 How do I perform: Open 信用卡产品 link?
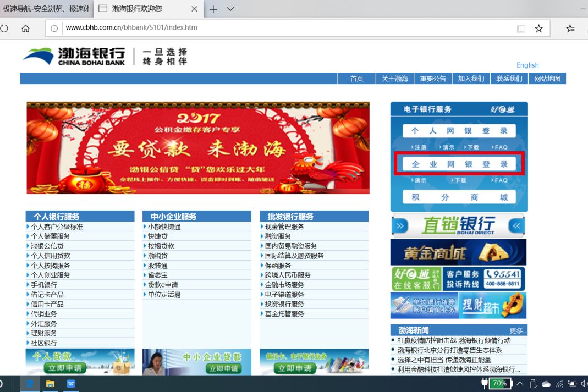point(47,304)
